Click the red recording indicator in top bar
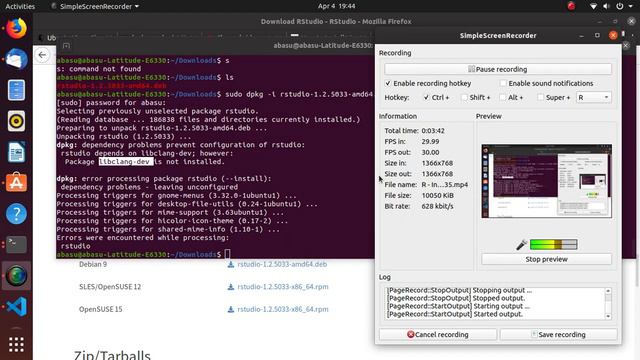The width and height of the screenshot is (640, 360). (x=571, y=6)
